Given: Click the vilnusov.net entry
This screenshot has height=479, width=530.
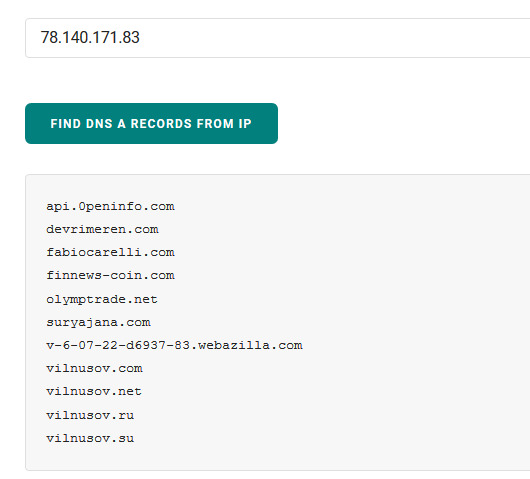Looking at the screenshot, I should pyautogui.click(x=94, y=391).
